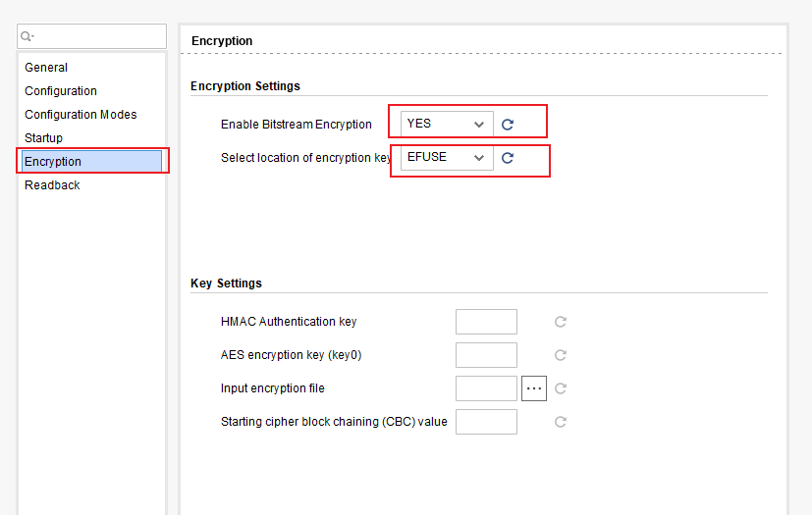Screen dimensions: 812x515
Task: Open the Enable Bitstream Encryption YES dropdown
Action: (x=447, y=125)
